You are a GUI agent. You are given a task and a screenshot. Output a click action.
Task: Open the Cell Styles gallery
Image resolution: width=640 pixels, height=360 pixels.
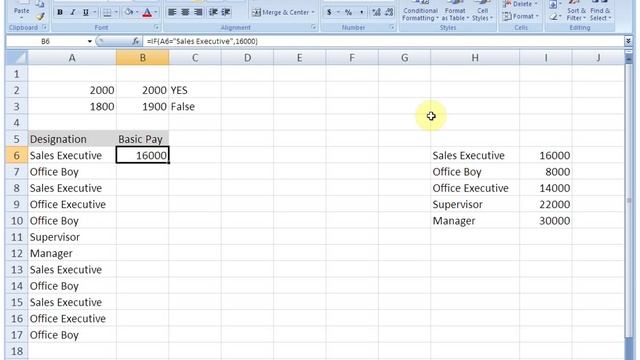pyautogui.click(x=482, y=11)
